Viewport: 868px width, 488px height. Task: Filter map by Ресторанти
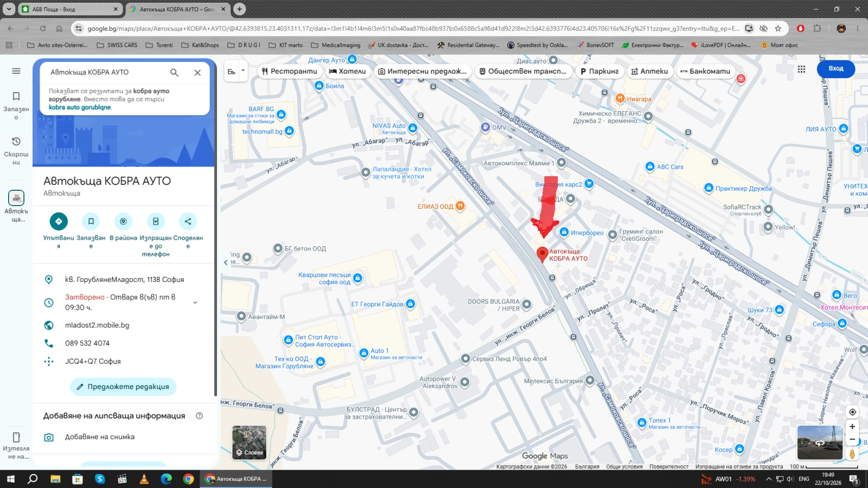pyautogui.click(x=289, y=71)
